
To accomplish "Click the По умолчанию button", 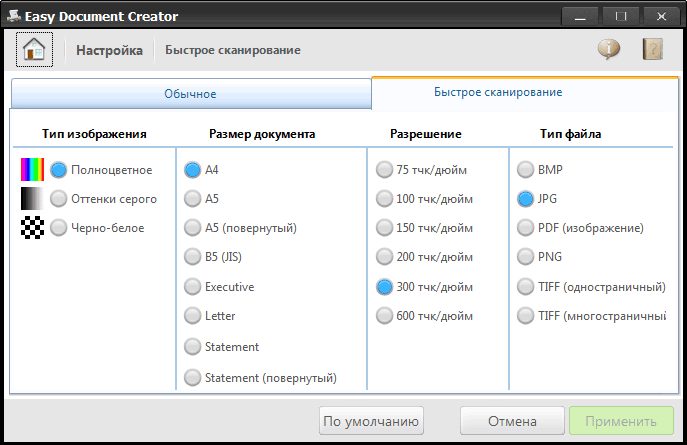I will (372, 421).
